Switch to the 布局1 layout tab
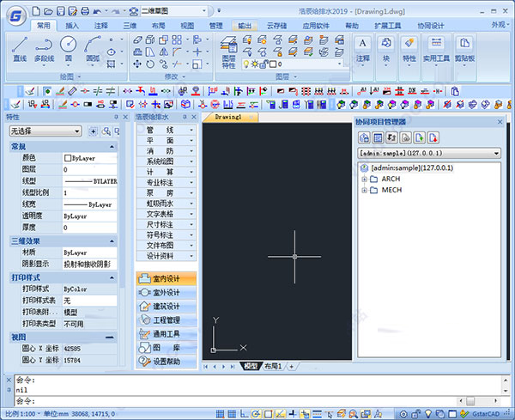The width and height of the screenshot is (515, 420). tap(273, 366)
